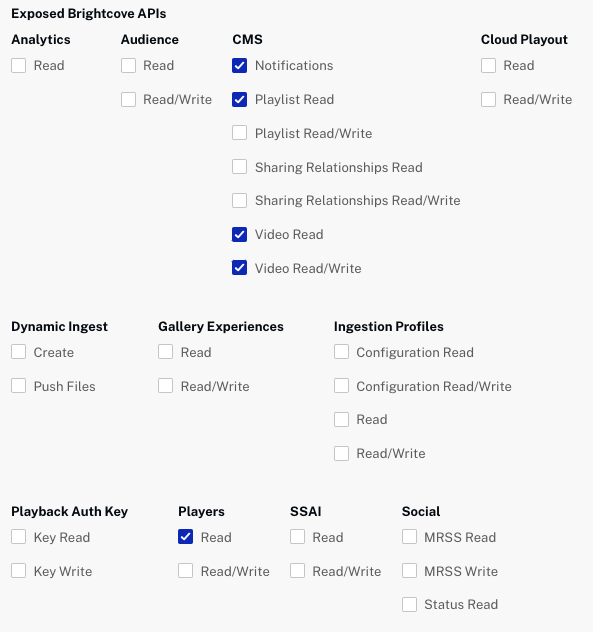Uncheck the Players Read checkbox
This screenshot has width=593, height=632.
coord(185,537)
